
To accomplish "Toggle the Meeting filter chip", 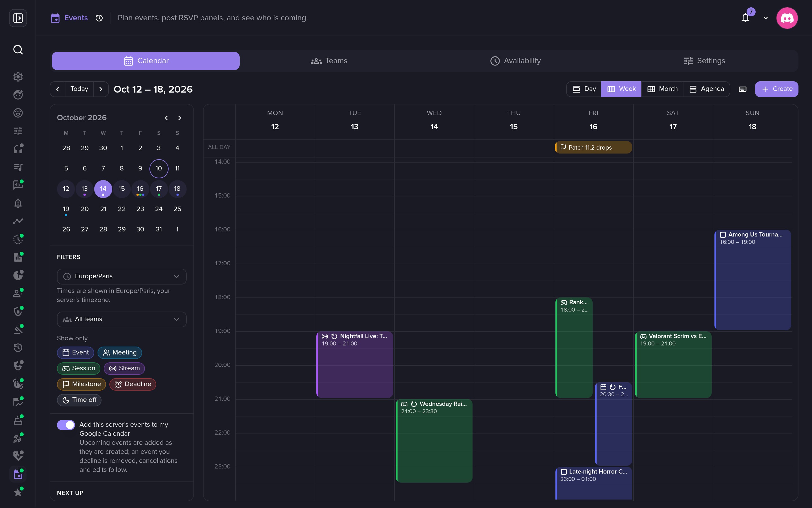I will (x=120, y=352).
